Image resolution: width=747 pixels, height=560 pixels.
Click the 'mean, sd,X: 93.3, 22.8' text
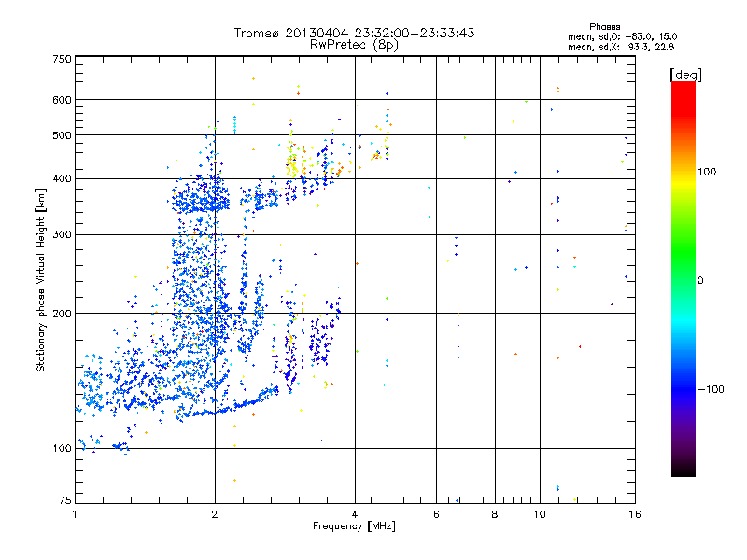[x=621, y=47]
